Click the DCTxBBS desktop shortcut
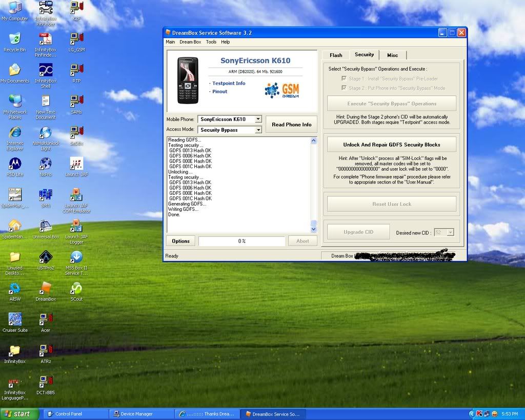Viewport: 525px width, 420px height. (46, 385)
